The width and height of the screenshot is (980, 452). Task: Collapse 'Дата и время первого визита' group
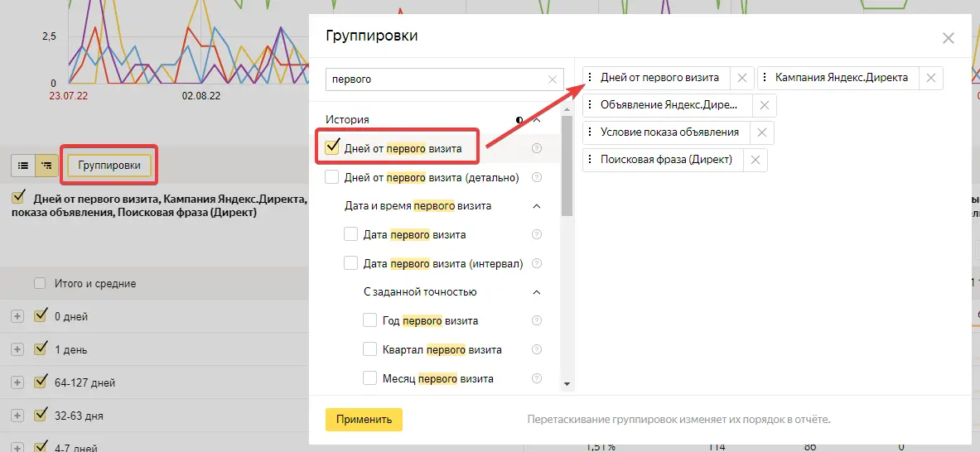tap(537, 206)
